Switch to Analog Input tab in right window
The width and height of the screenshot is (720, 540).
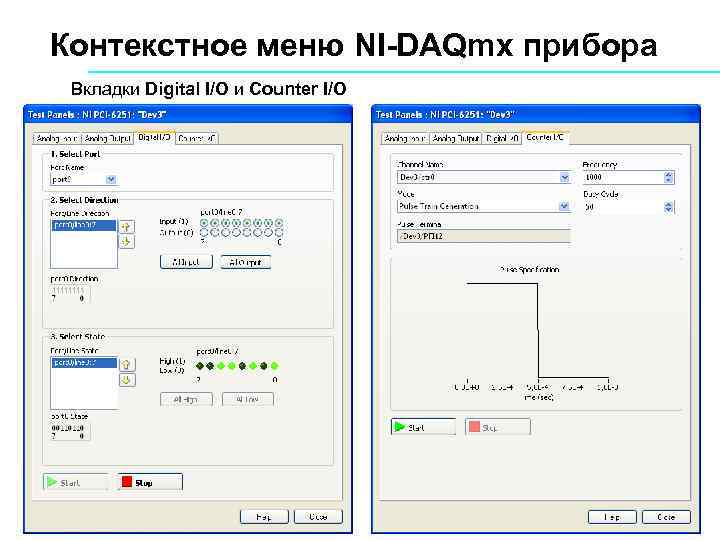tap(405, 138)
